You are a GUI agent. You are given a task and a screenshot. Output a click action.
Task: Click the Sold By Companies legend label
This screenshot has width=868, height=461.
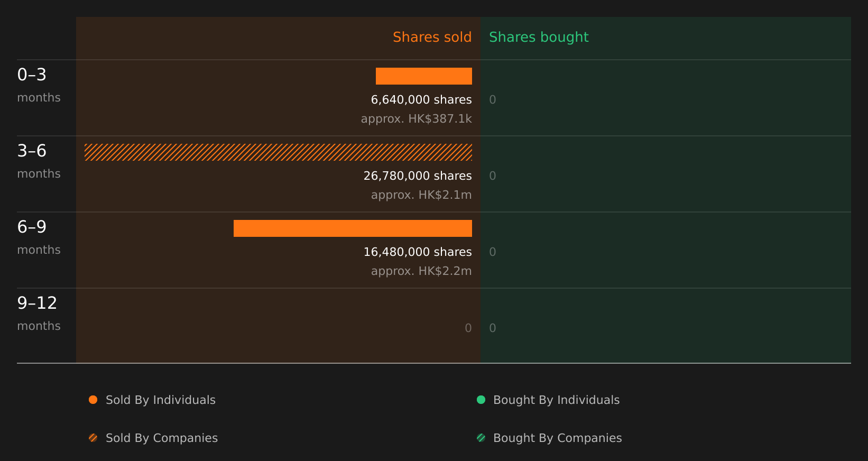(162, 438)
